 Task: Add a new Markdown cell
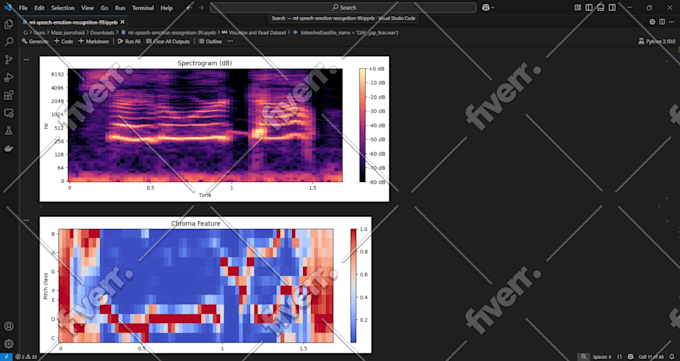[93, 41]
